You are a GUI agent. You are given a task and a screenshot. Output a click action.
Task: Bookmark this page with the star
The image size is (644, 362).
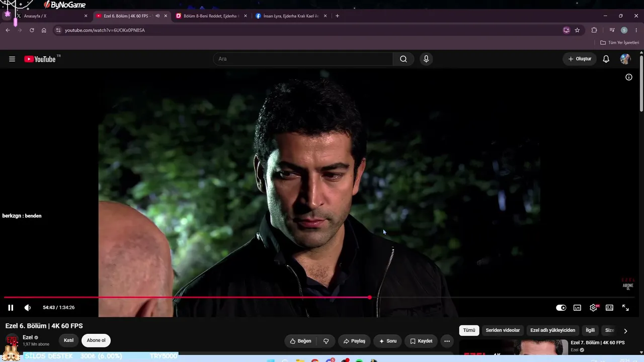577,30
